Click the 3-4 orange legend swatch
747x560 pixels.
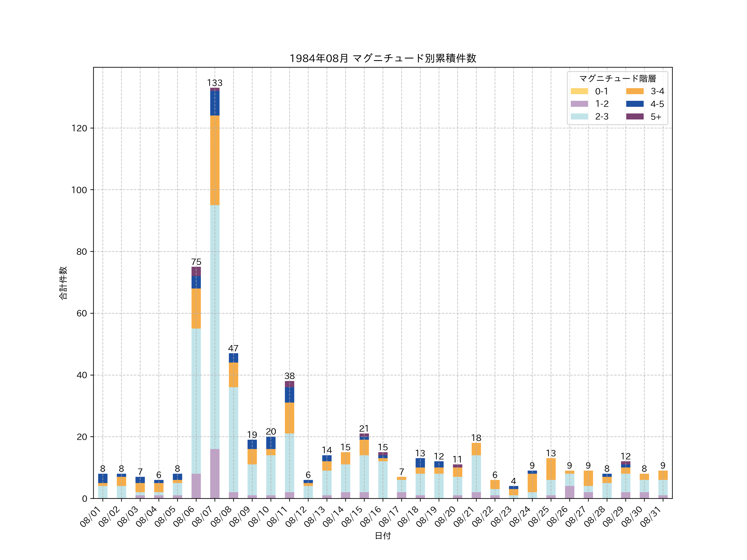click(635, 91)
